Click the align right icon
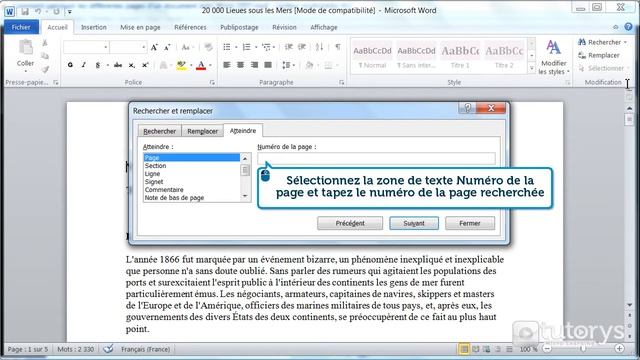The image size is (640, 360). click(x=254, y=65)
